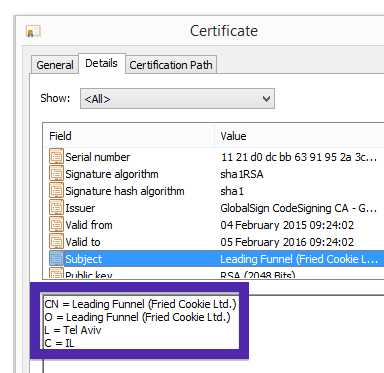Click the C = IL line
Image resolution: width=384 pixels, height=373 pixels.
[x=59, y=343]
